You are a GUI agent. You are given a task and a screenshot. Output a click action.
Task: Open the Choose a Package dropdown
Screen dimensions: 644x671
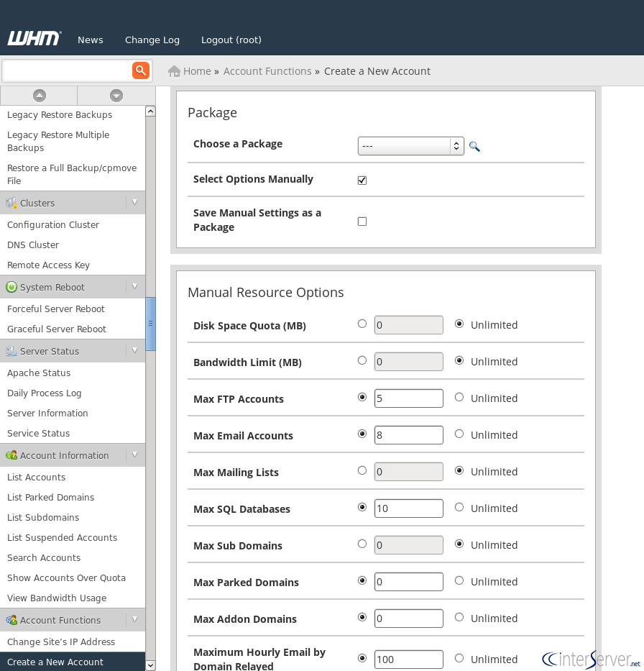pos(411,146)
